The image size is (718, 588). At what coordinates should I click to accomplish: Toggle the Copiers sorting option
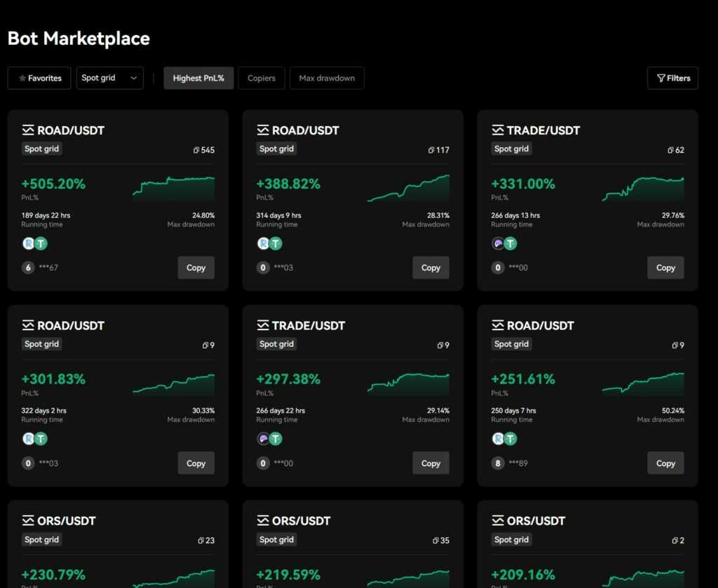(x=261, y=78)
